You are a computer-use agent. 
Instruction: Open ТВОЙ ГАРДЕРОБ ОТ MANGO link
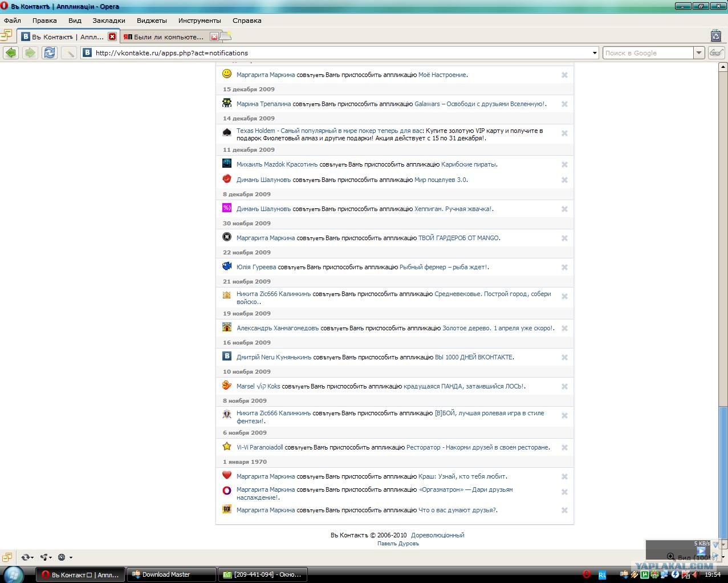point(459,238)
